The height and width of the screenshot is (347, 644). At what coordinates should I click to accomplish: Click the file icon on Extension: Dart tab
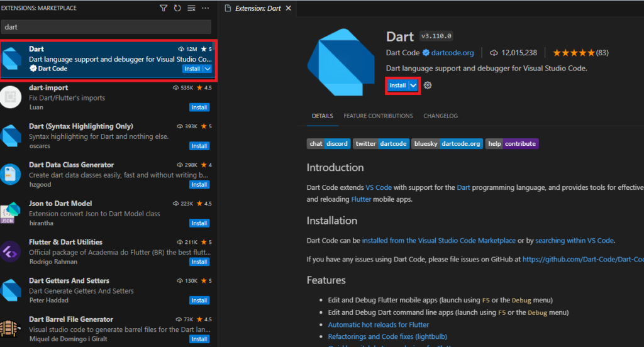click(x=228, y=8)
